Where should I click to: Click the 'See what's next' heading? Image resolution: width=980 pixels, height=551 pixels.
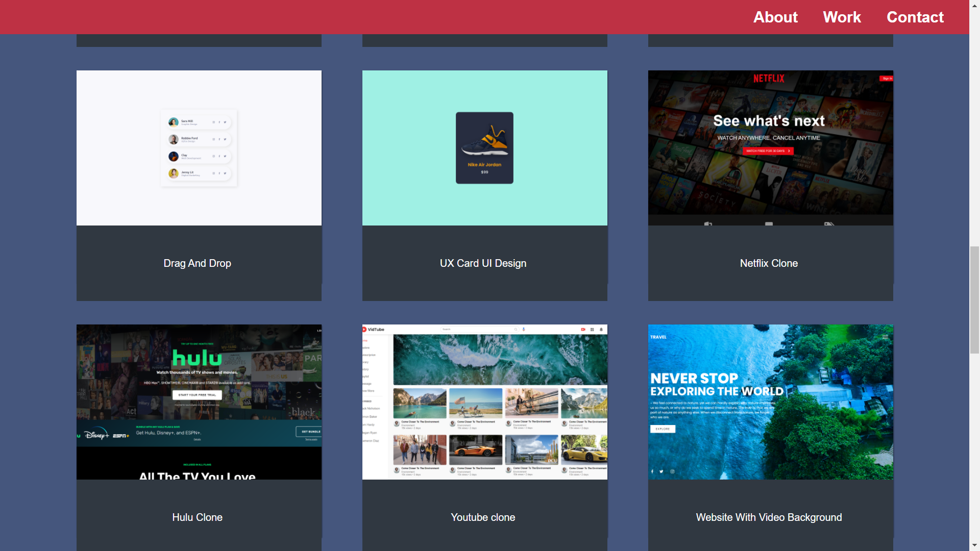click(769, 121)
